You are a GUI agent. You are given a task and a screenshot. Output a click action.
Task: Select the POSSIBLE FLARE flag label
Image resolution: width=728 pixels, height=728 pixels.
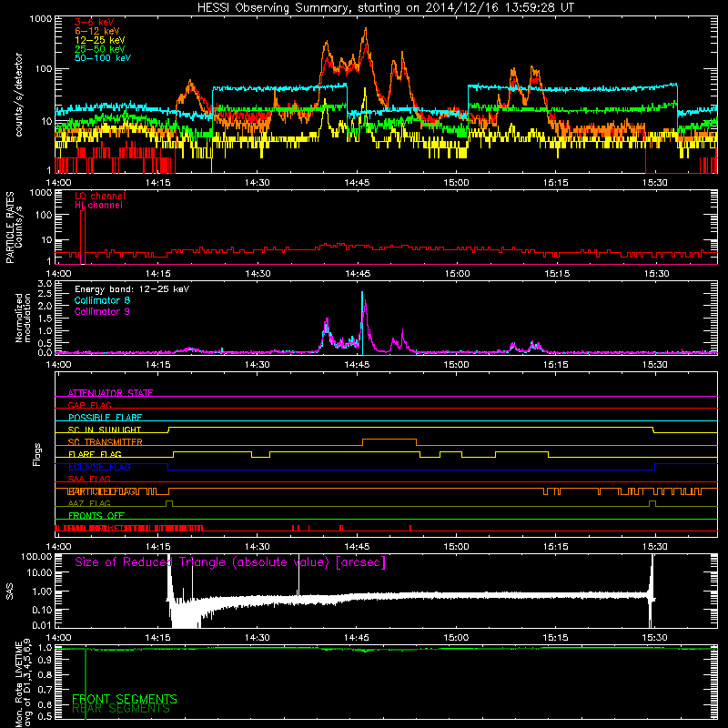(x=105, y=418)
